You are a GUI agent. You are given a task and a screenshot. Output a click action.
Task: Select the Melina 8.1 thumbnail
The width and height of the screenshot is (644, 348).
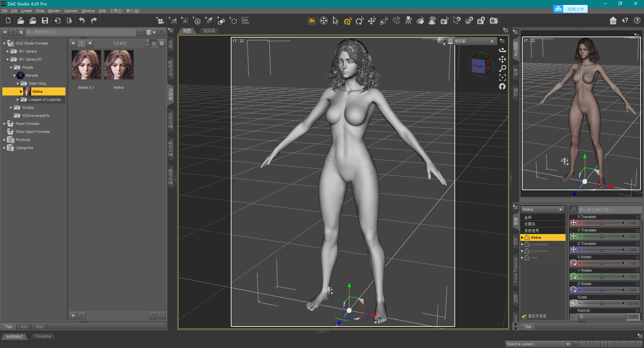click(x=86, y=65)
